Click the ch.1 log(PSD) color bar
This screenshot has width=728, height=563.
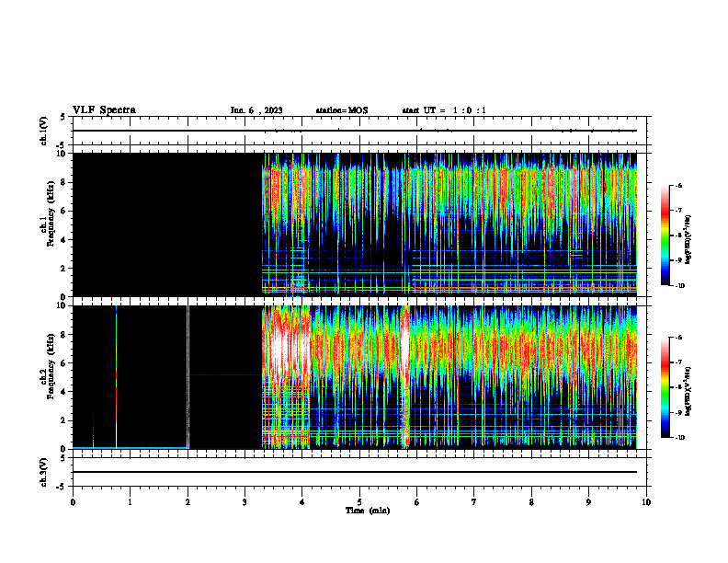[x=665, y=236]
